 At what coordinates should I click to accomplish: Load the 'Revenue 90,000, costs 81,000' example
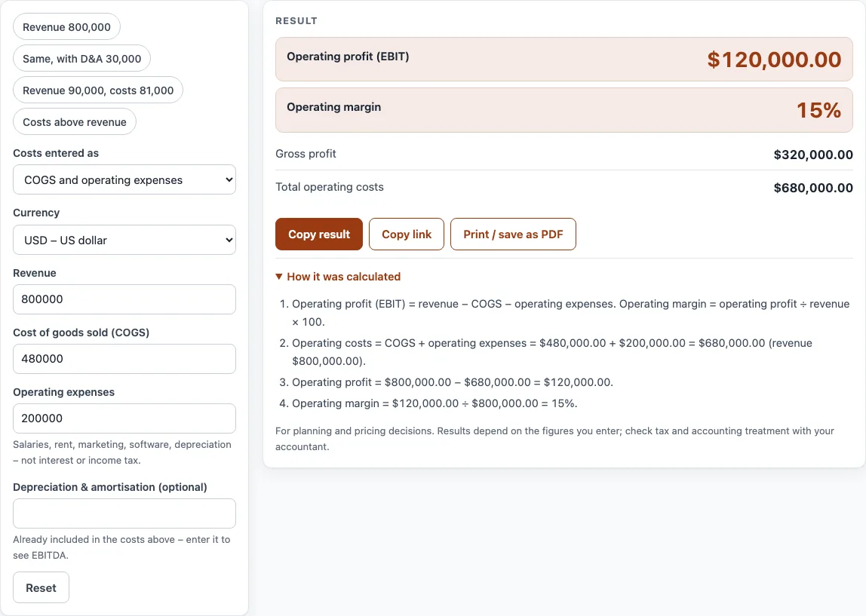[x=98, y=90]
